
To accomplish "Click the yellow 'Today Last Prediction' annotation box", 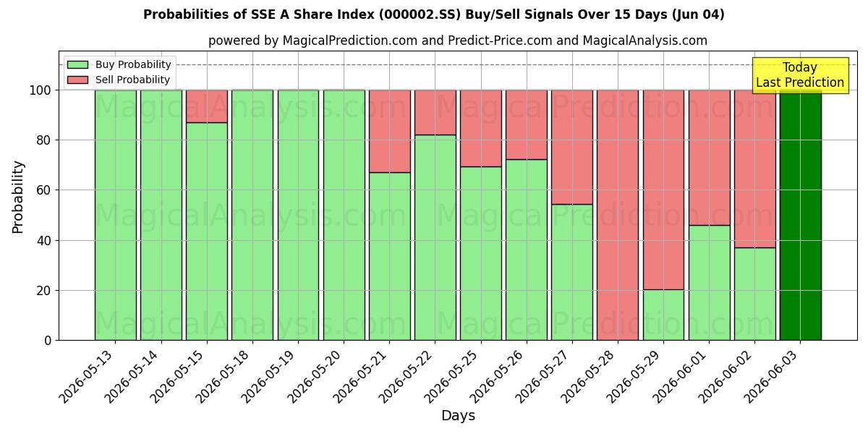I will tap(800, 75).
